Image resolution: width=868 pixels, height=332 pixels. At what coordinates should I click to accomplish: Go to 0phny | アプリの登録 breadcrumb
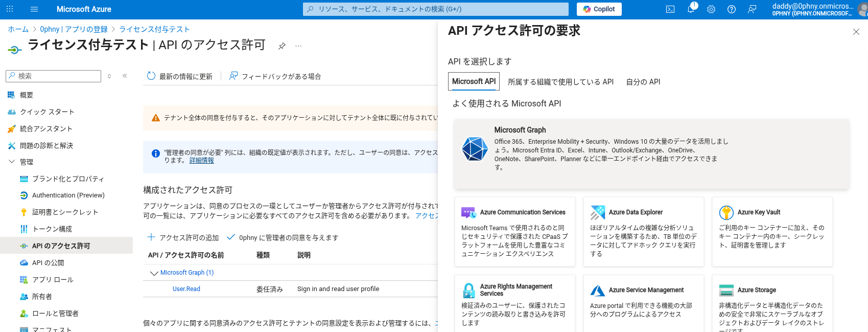click(74, 29)
